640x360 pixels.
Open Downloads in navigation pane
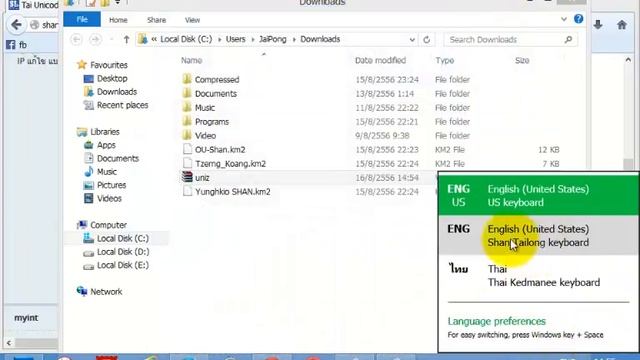(x=117, y=92)
